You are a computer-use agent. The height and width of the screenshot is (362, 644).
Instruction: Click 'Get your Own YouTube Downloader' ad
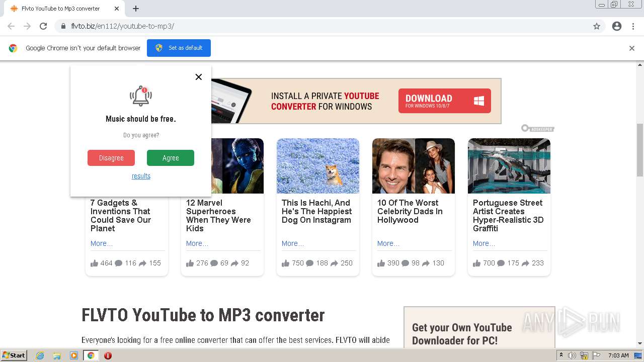479,327
